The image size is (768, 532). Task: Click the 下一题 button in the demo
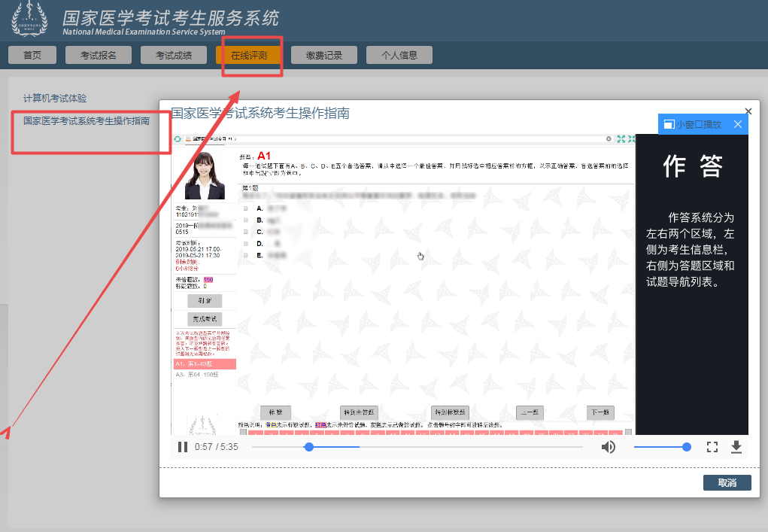[x=600, y=412]
